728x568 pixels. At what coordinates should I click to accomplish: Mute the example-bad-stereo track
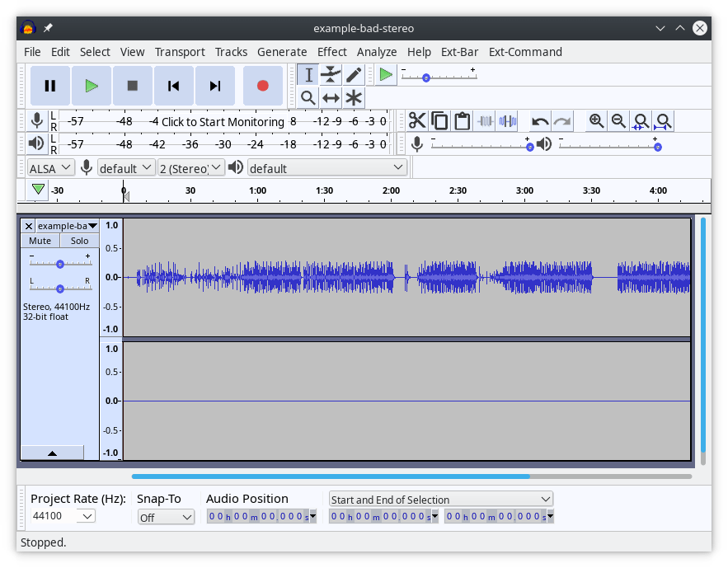(x=40, y=240)
